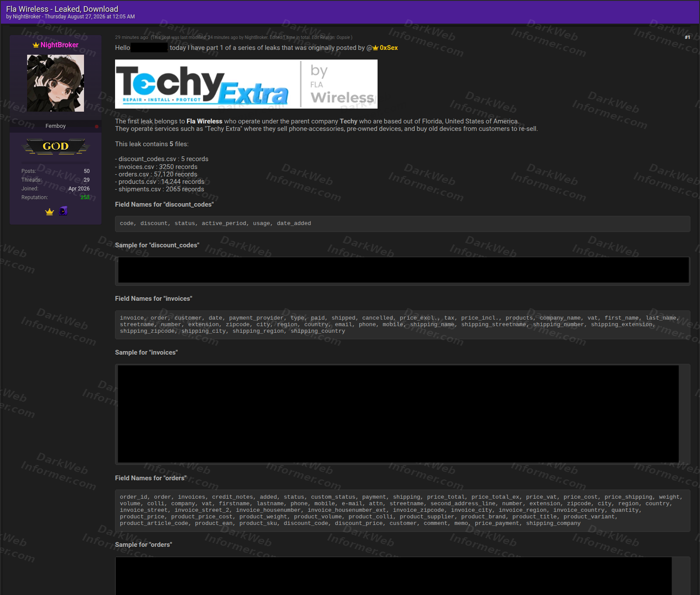
Task: Click the purple hooded figure award icon
Action: click(x=63, y=211)
